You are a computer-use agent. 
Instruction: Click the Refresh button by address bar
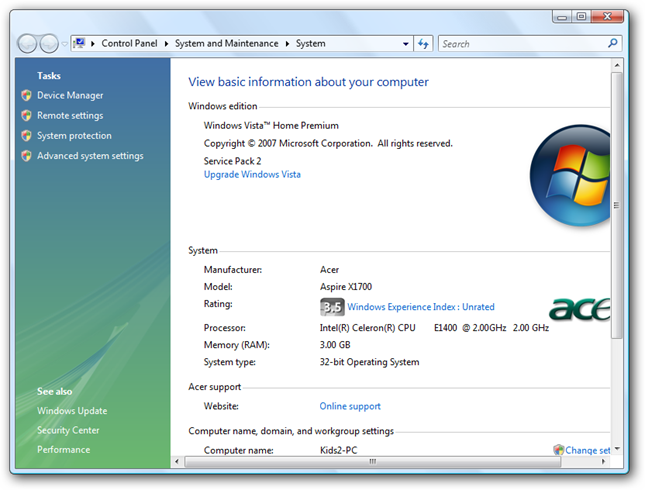tap(423, 44)
